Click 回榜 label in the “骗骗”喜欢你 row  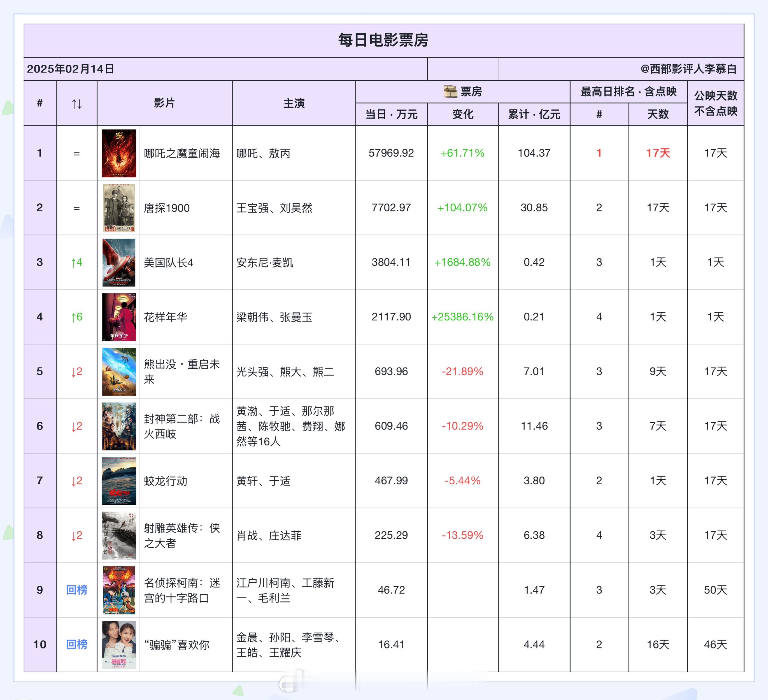77,644
